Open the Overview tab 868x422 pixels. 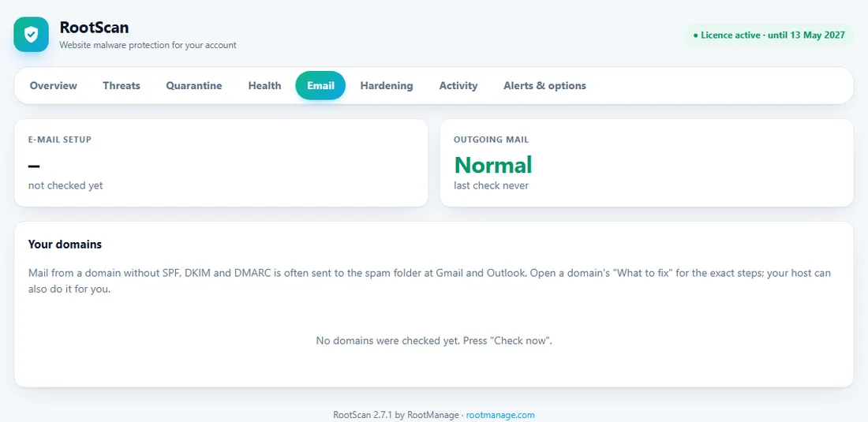coord(54,86)
